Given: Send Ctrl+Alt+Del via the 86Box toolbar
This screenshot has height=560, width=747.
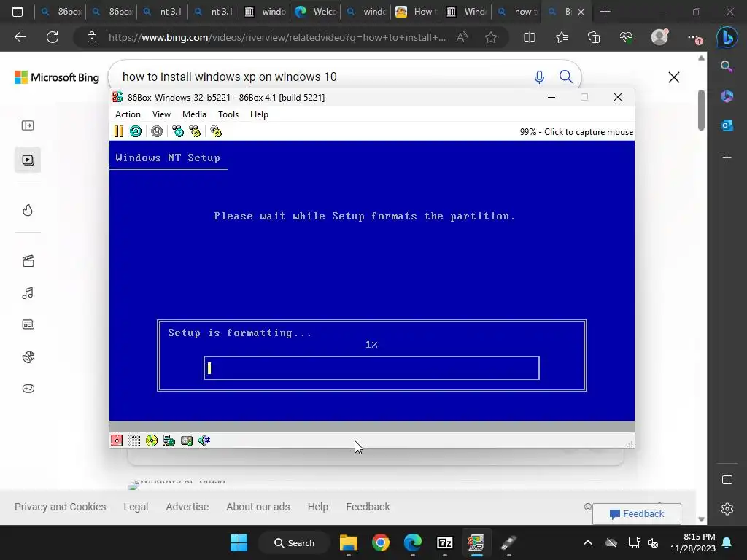Looking at the screenshot, I should click(178, 131).
